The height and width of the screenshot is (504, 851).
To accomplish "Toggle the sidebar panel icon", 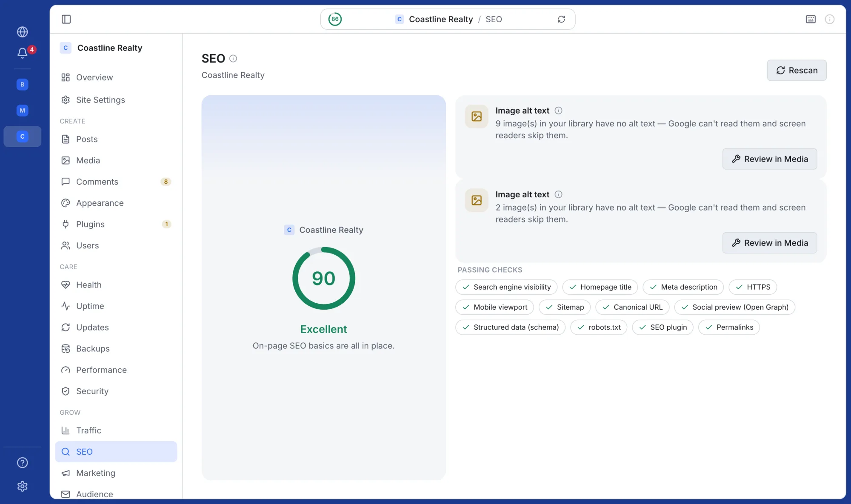I will [66, 19].
